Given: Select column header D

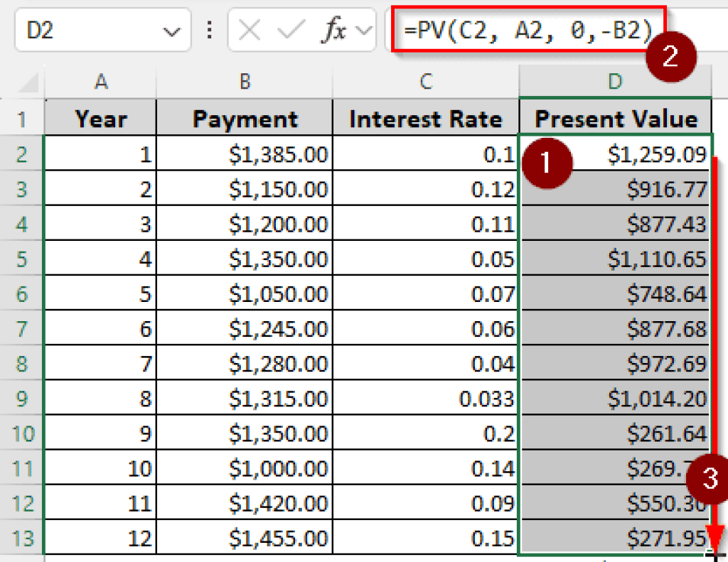Looking at the screenshot, I should (x=614, y=81).
